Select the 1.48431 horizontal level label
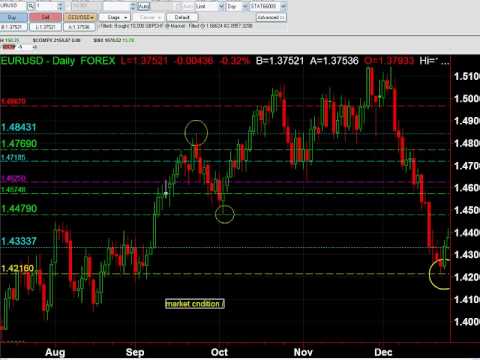 19,127
